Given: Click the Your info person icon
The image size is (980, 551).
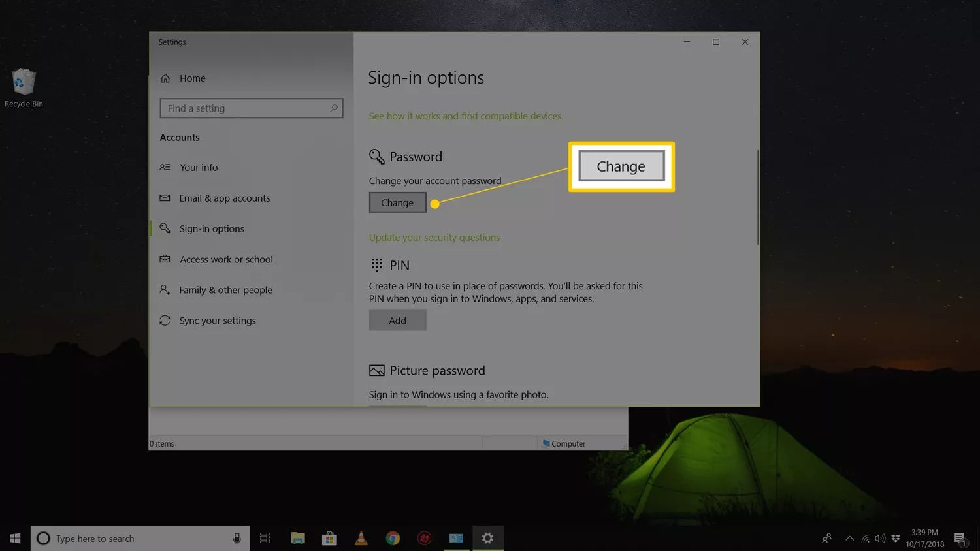Looking at the screenshot, I should point(165,167).
